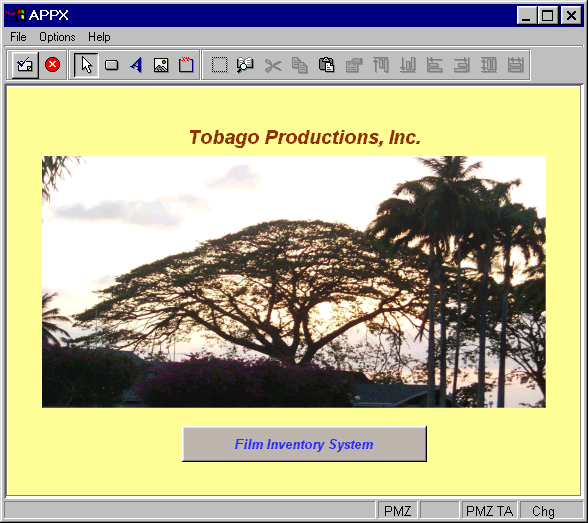Click the copy pages icon

pos(300,65)
